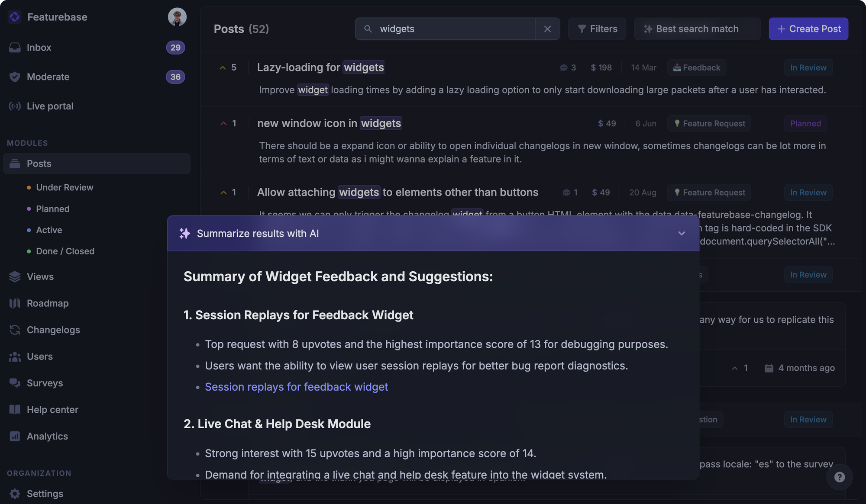Open the Session replays for feedback widget link
866x504 pixels.
[x=296, y=387]
